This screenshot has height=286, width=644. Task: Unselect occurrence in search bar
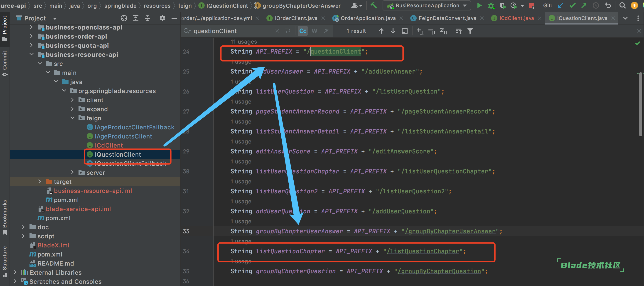pyautogui.click(x=432, y=31)
